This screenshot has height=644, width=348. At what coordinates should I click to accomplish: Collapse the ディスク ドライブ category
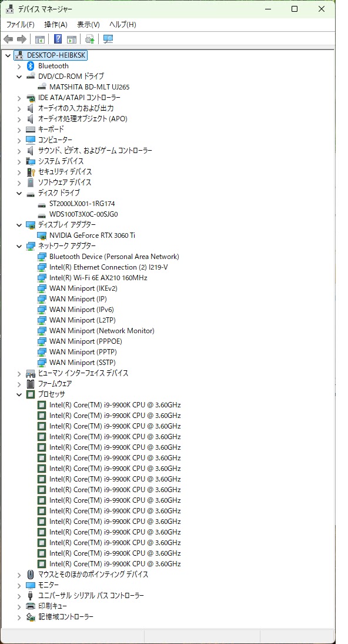click(19, 193)
